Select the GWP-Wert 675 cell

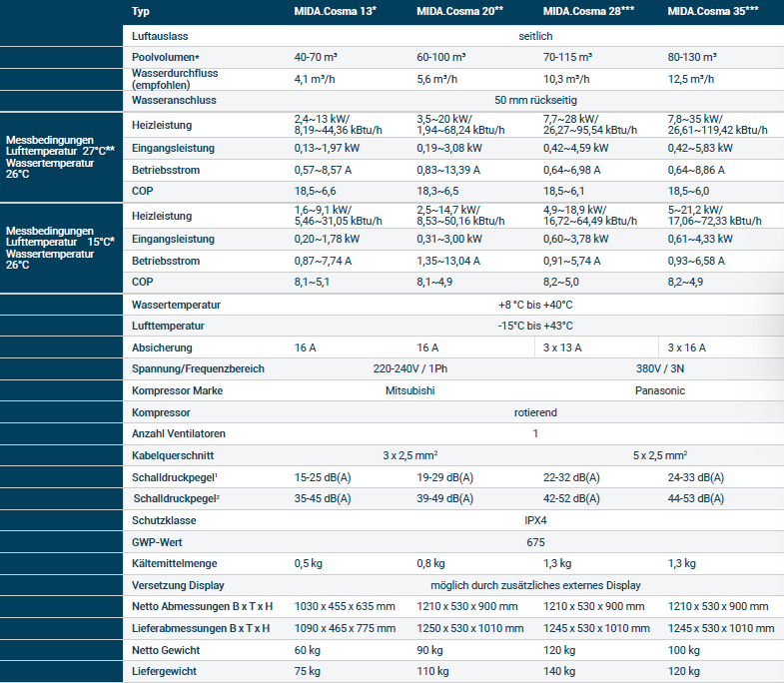tap(535, 542)
